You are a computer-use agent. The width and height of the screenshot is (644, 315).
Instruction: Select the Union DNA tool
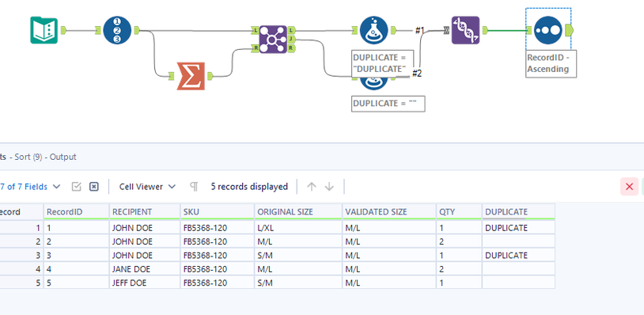pos(465,30)
